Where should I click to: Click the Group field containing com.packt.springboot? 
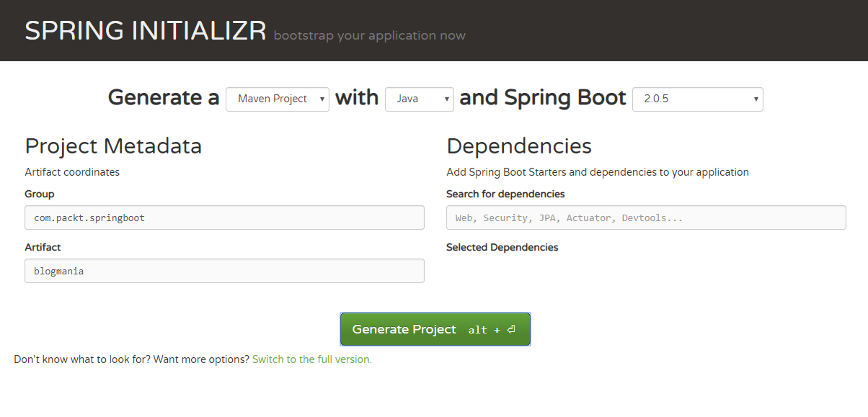(x=224, y=218)
